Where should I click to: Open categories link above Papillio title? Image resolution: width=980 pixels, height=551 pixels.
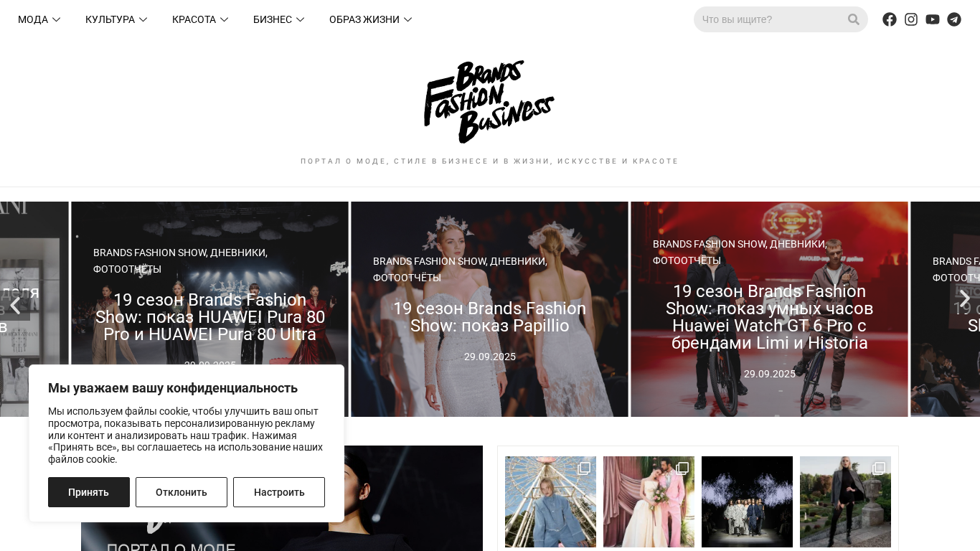tap(460, 269)
